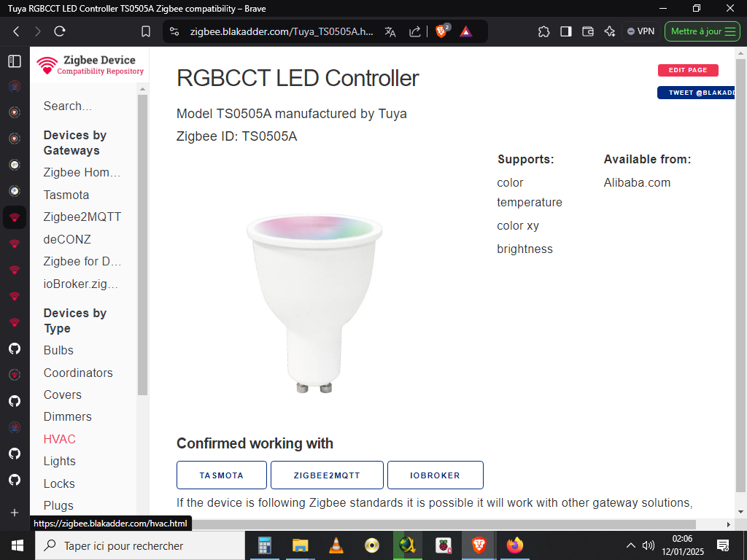Toggle the Brave VPN button

(x=640, y=31)
